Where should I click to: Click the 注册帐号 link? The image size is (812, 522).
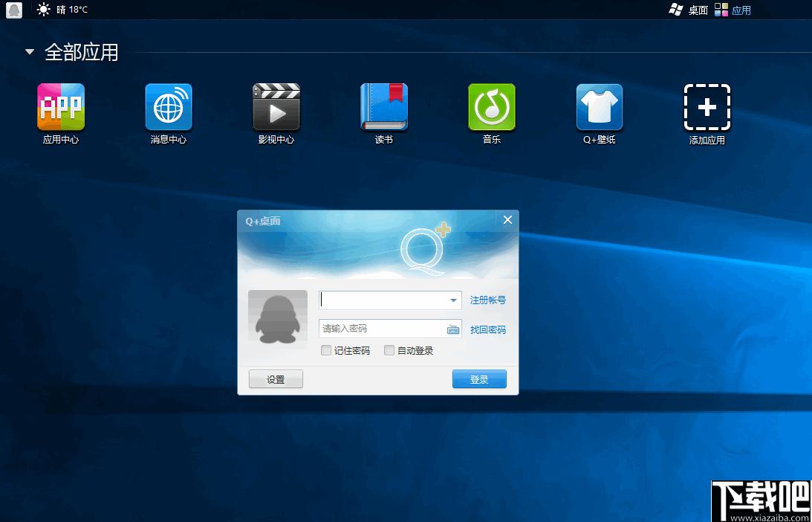click(488, 300)
